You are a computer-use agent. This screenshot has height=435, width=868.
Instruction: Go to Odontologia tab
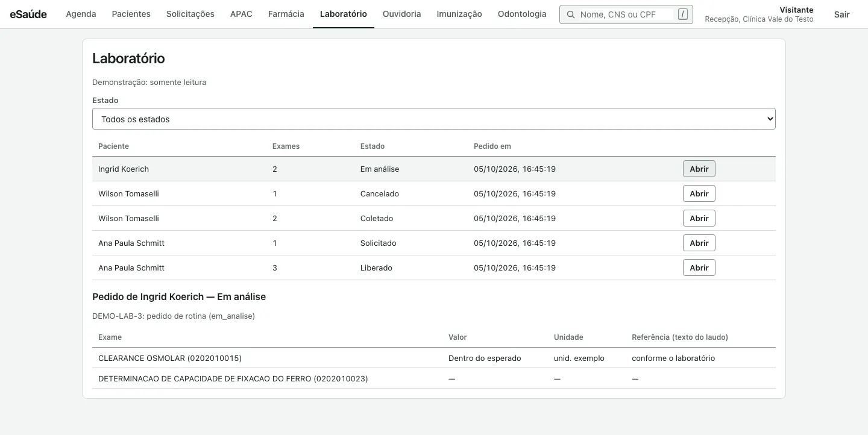coord(522,14)
